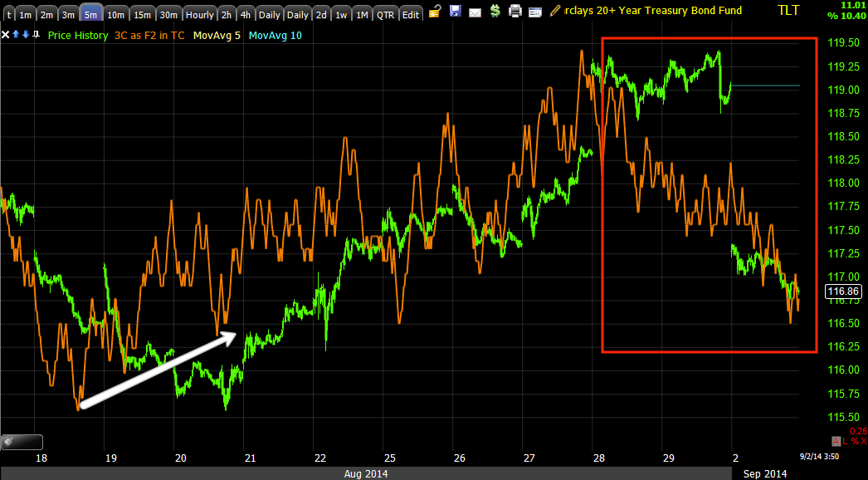Viewport: 868px width, 480px height.
Task: Move the plot up with blue up arrow
Action: pos(16,35)
